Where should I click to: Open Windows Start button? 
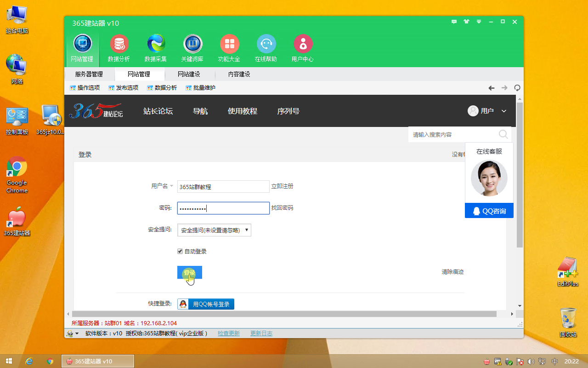pyautogui.click(x=9, y=361)
